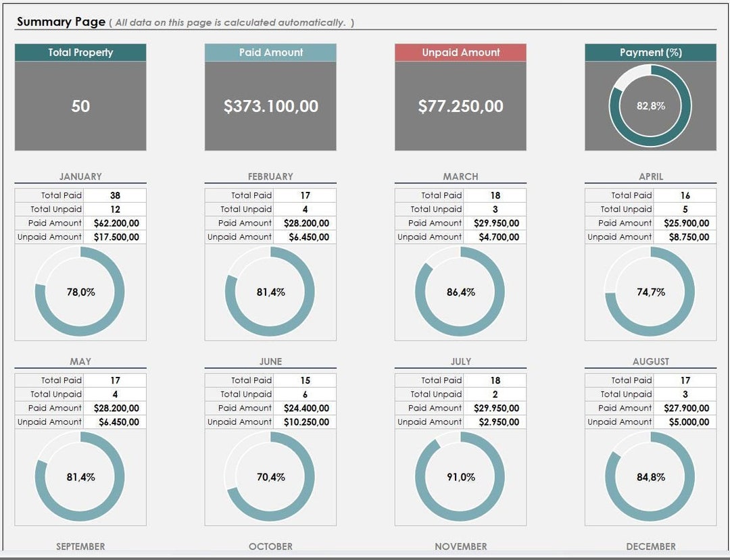Click the red Unpaid Amount header

[x=460, y=52]
